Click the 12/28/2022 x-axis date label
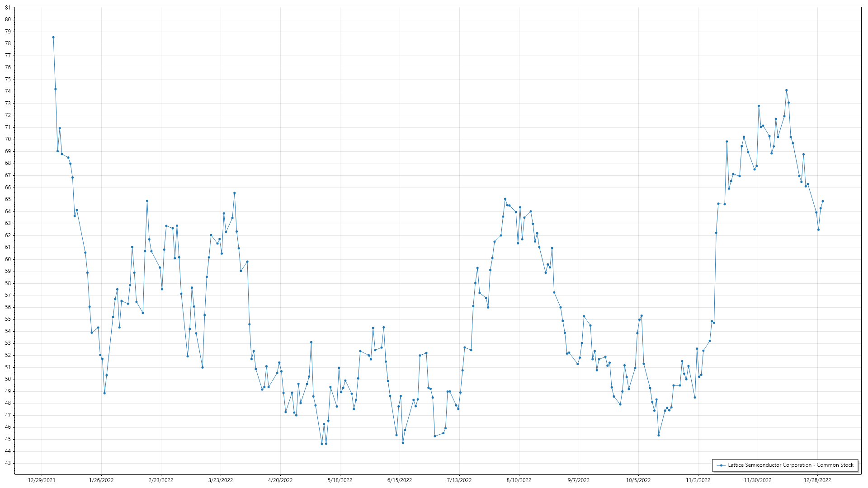This screenshot has width=868, height=488. (817, 480)
